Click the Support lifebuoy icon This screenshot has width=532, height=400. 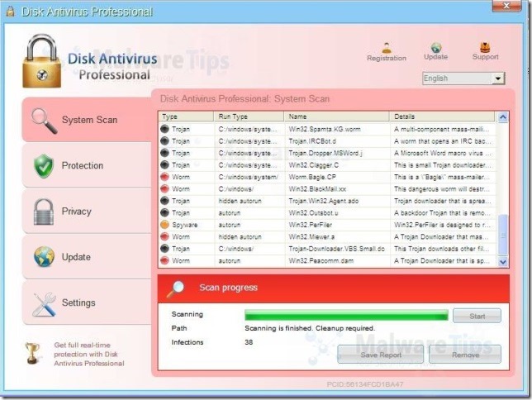point(485,47)
